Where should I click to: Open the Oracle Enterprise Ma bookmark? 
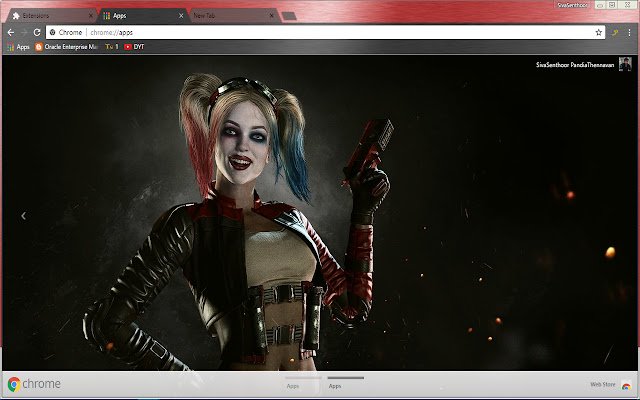[67, 47]
